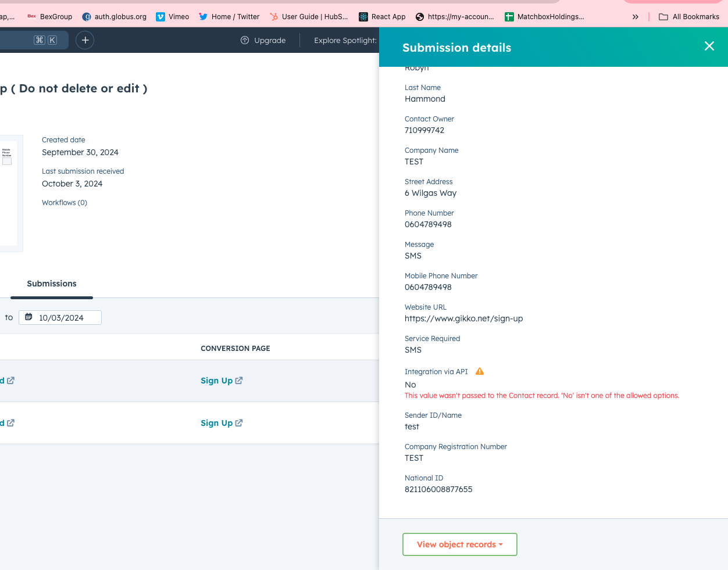Close the Submission details panel
This screenshot has height=570, width=728.
tap(709, 46)
